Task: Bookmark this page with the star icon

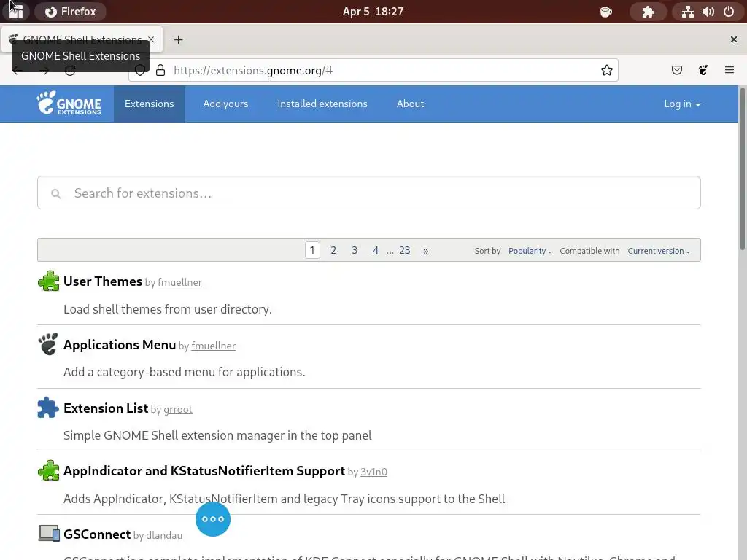Action: pos(606,71)
